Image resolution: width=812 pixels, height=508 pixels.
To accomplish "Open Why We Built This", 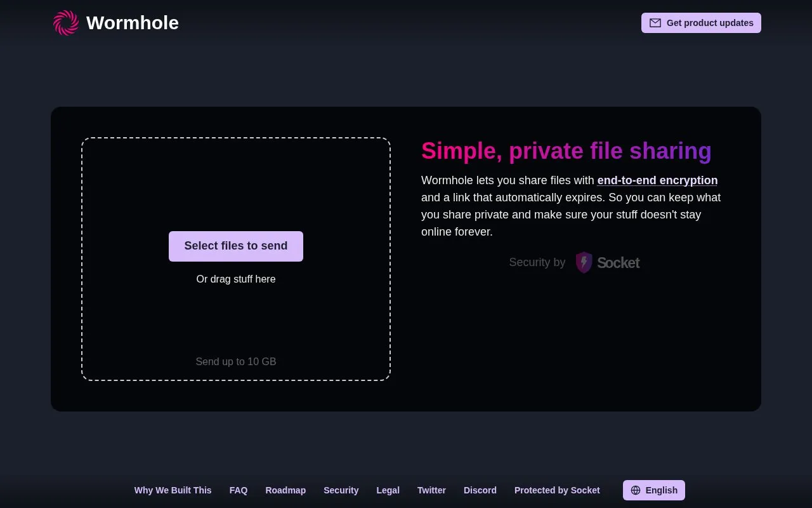I will [173, 490].
